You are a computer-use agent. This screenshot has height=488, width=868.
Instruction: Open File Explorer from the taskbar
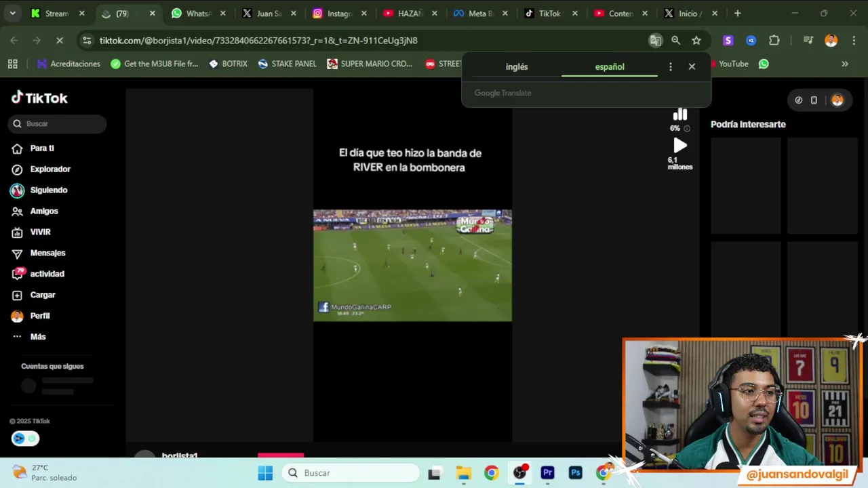pos(463,473)
